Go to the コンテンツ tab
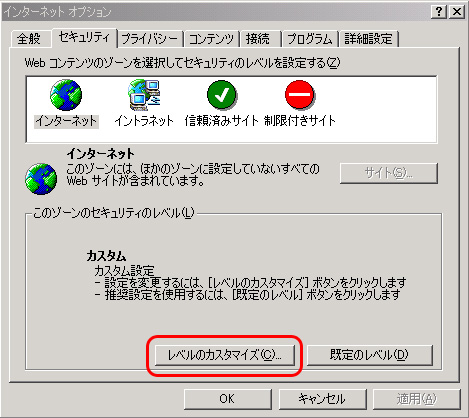This screenshot has height=418, width=469. (x=211, y=39)
